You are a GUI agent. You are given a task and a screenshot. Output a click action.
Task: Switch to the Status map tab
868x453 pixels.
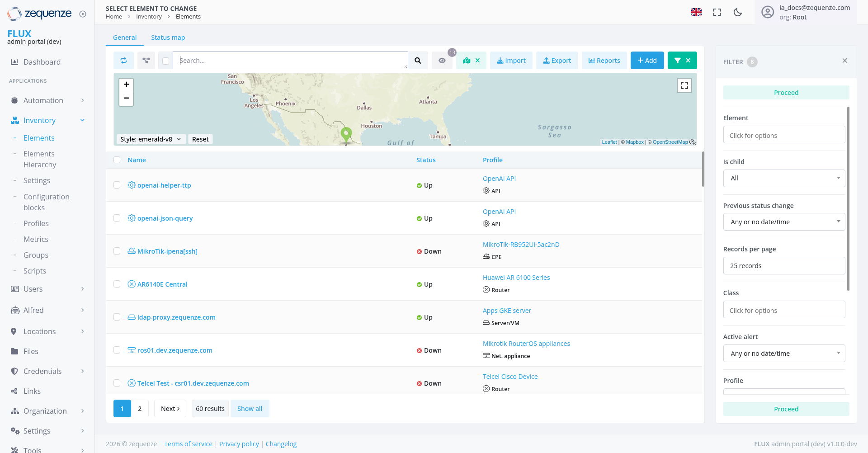(x=168, y=38)
